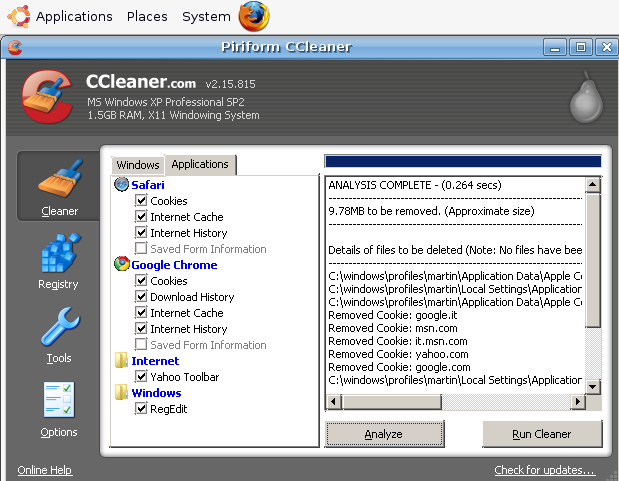Click '1.5GB RAM, X11 Windowing System' text

[x=174, y=115]
